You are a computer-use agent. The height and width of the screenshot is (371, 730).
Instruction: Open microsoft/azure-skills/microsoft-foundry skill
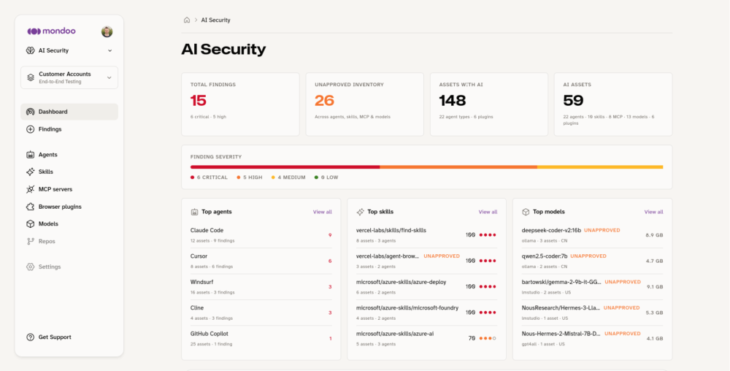426,312
